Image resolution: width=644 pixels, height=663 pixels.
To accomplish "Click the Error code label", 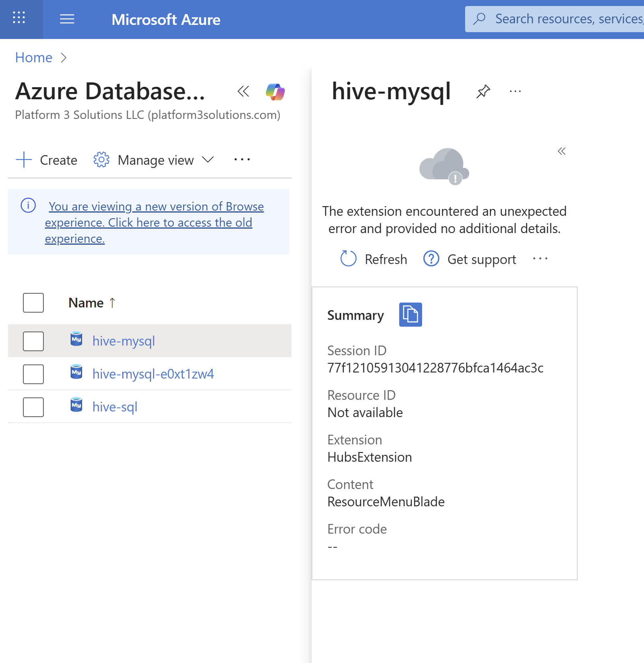I will coord(357,529).
